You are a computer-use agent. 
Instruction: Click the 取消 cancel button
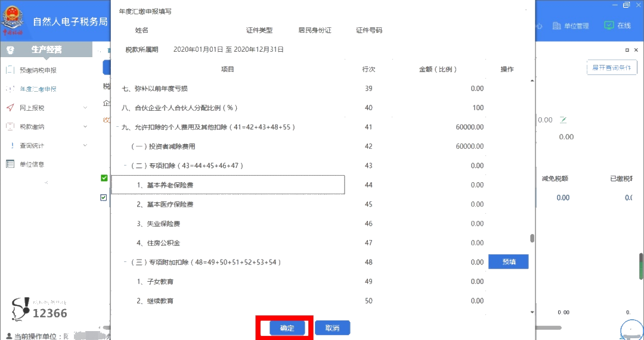coord(332,328)
